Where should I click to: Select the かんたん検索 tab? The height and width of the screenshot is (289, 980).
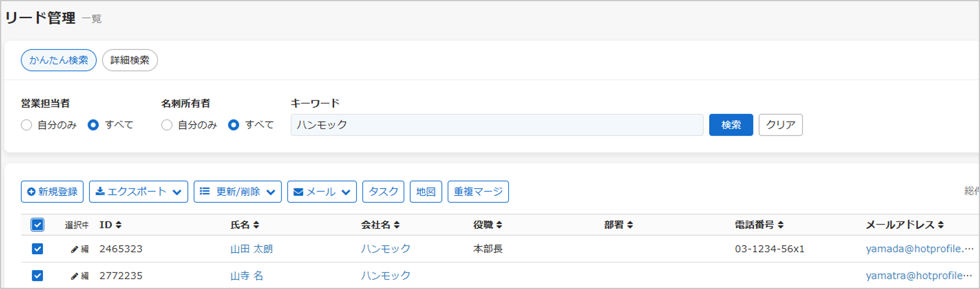[59, 60]
